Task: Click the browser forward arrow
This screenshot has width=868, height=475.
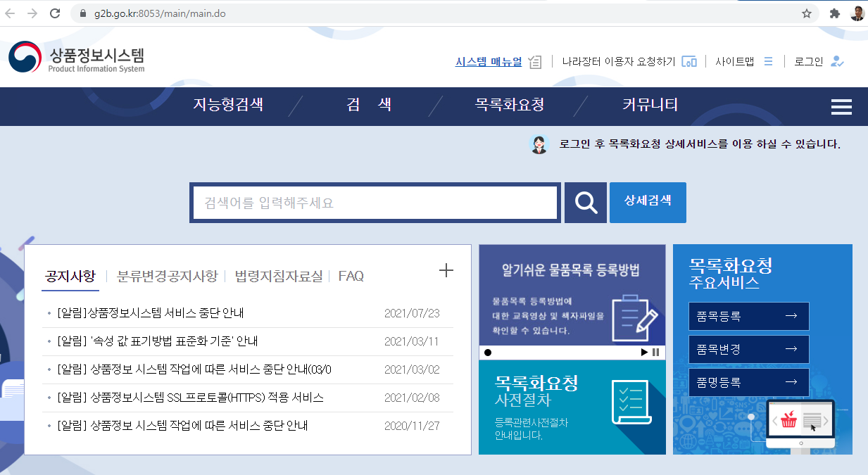Action: (x=32, y=13)
